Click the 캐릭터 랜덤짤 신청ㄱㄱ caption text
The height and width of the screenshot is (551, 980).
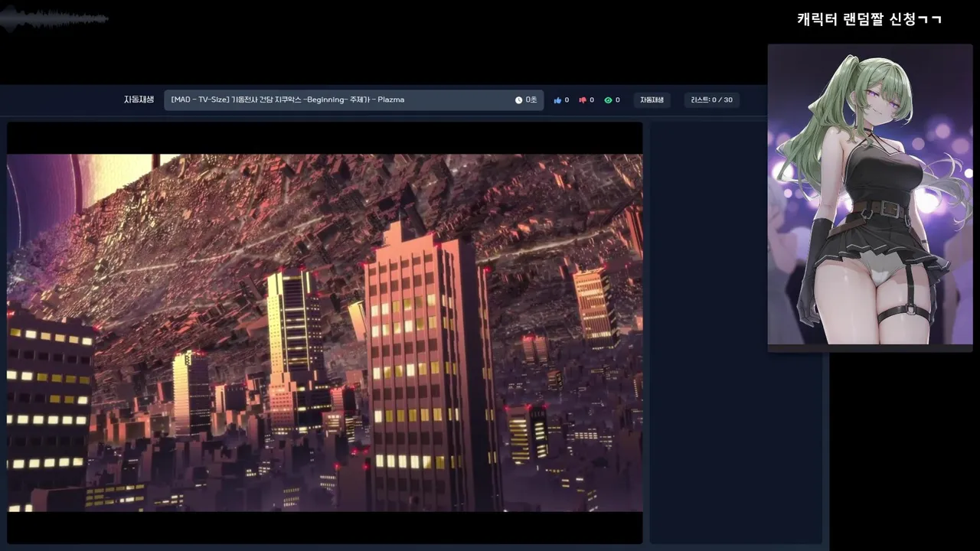(x=869, y=19)
